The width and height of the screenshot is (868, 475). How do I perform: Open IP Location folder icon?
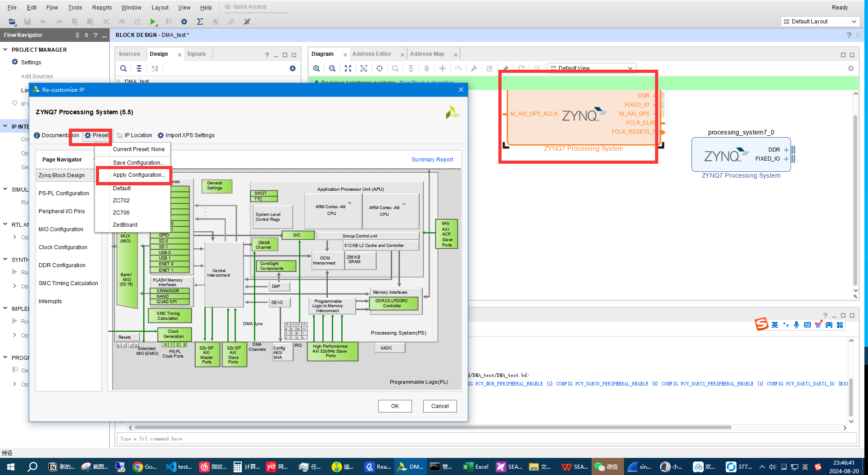click(120, 135)
